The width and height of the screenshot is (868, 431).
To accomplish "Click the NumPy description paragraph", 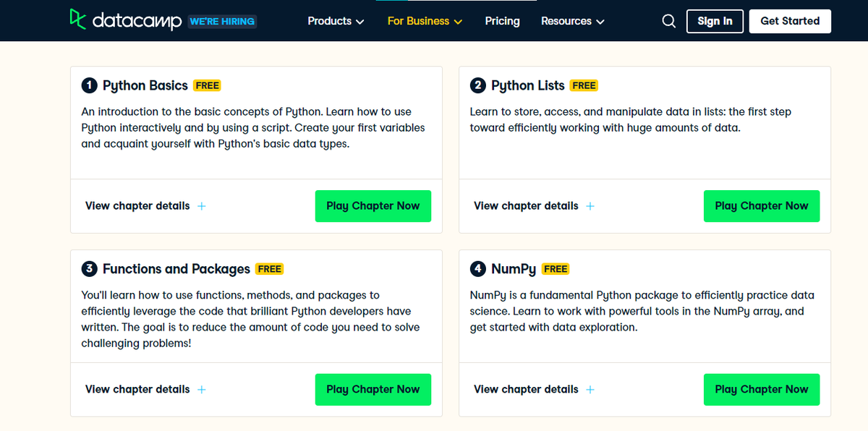I will pos(642,311).
